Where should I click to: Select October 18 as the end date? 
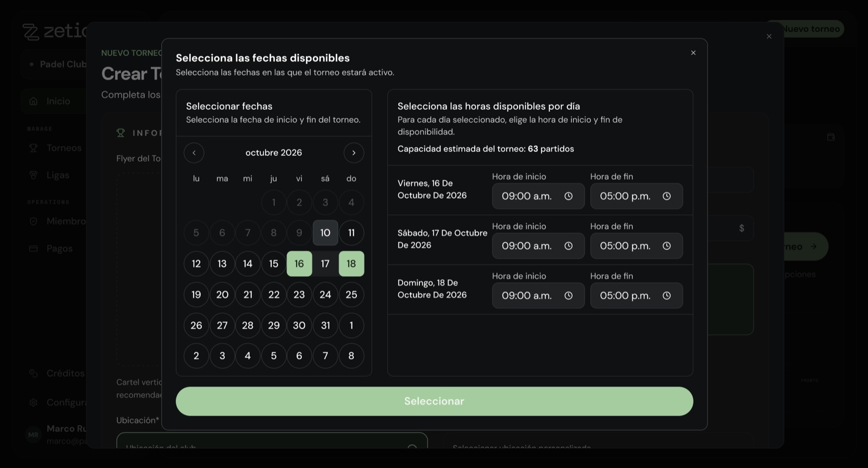click(x=352, y=264)
